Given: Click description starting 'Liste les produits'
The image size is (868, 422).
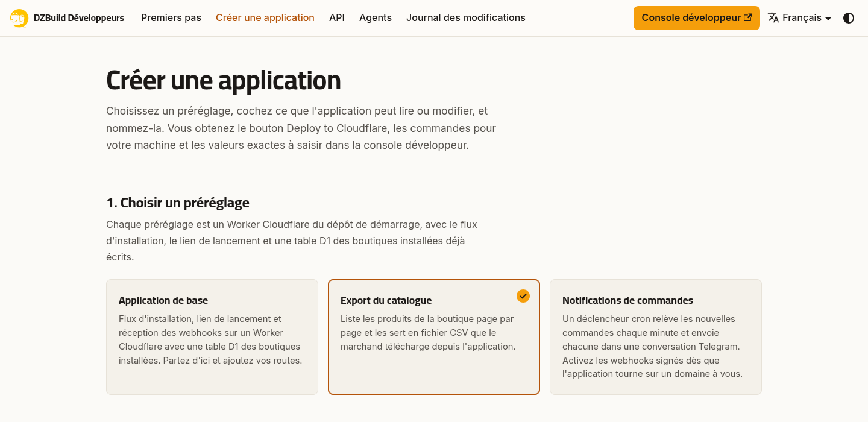Looking at the screenshot, I should [x=428, y=333].
